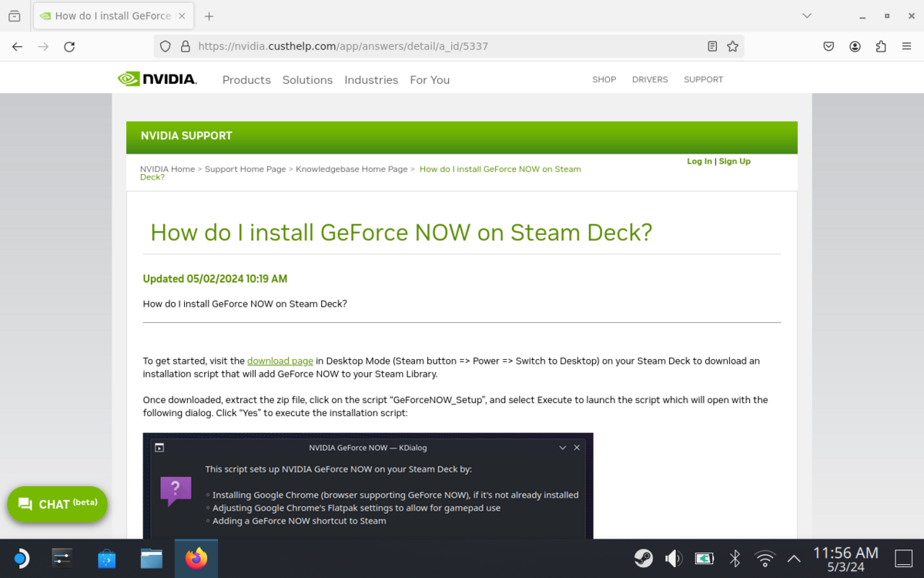
Task: Open the Extensions puzzle icon
Action: point(881,46)
